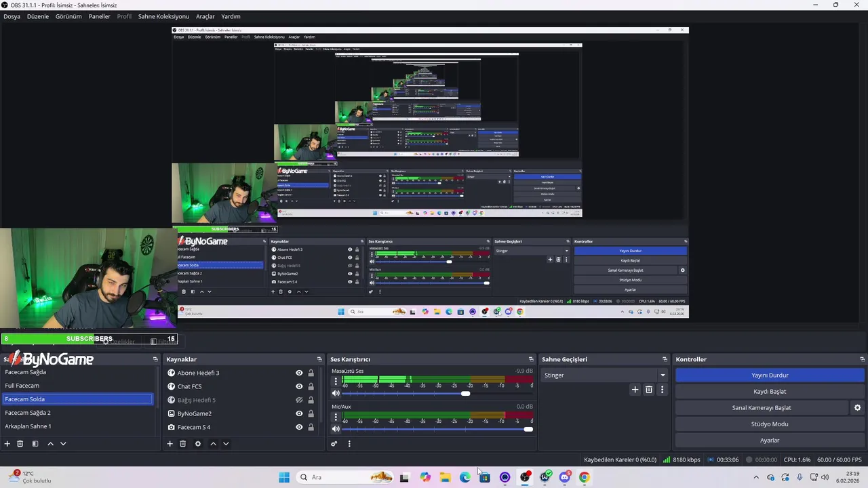Pop out the Sahne Geçişleri dock panel
Screen dimensions: 868x488
pyautogui.click(x=665, y=359)
